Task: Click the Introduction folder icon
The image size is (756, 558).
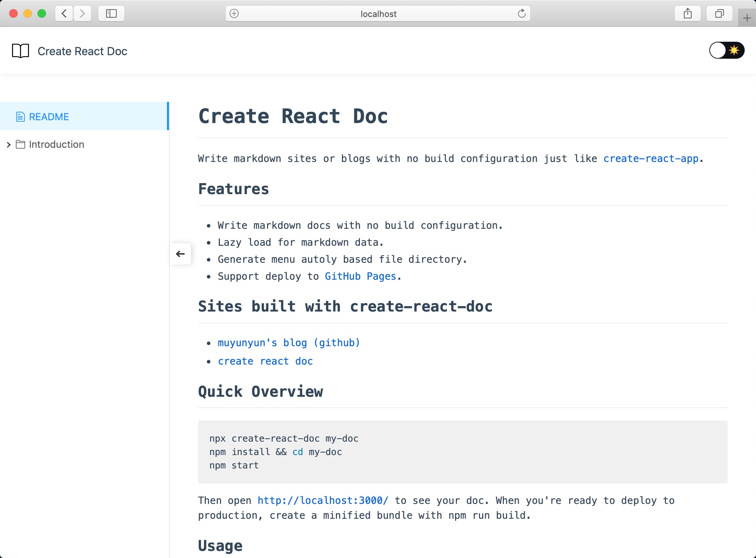Action: 21,145
